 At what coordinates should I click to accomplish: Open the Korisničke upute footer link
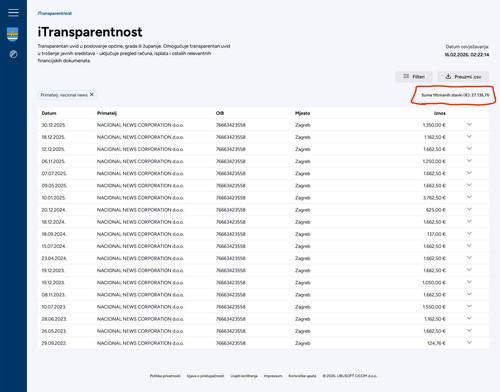[x=302, y=376]
